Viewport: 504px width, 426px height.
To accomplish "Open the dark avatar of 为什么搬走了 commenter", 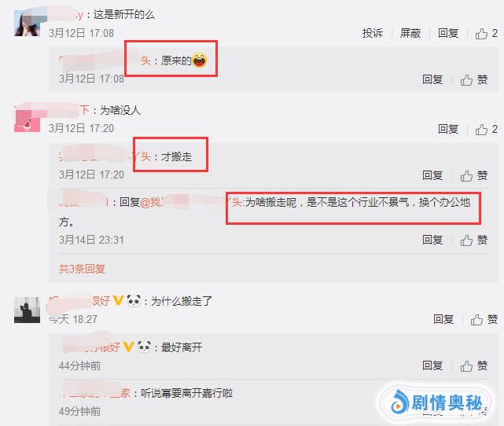I will pyautogui.click(x=28, y=310).
